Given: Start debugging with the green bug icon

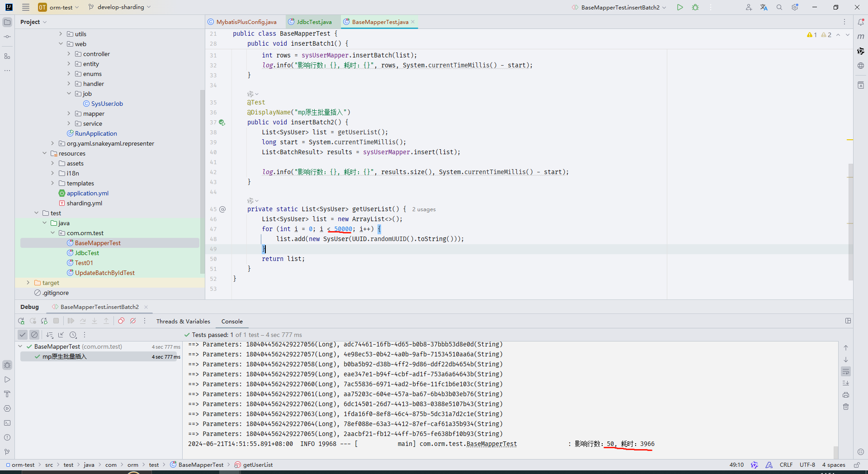Looking at the screenshot, I should coord(695,7).
